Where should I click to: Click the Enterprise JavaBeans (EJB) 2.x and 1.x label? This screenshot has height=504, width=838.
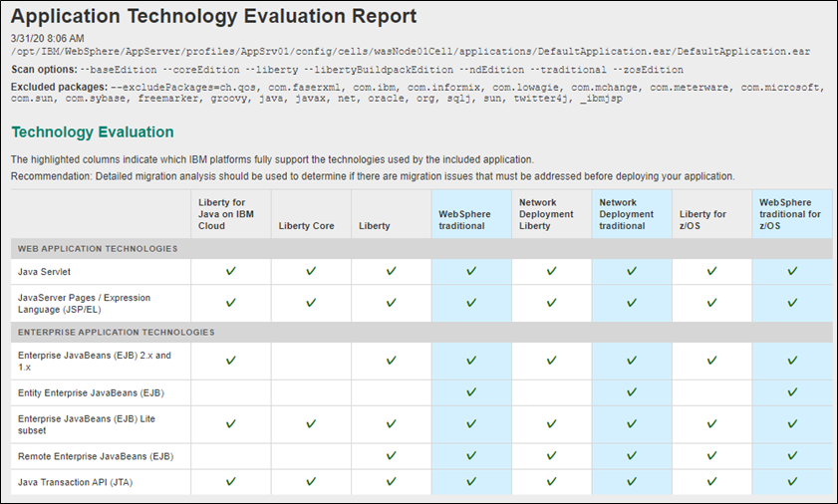click(94, 362)
